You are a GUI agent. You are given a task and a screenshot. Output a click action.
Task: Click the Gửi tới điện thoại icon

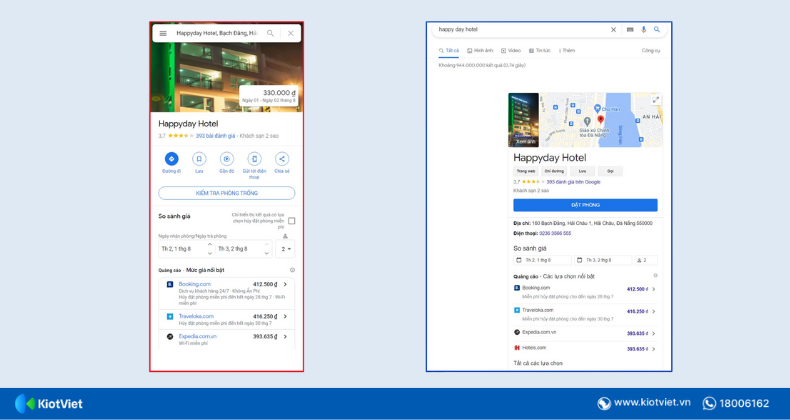coord(254,159)
